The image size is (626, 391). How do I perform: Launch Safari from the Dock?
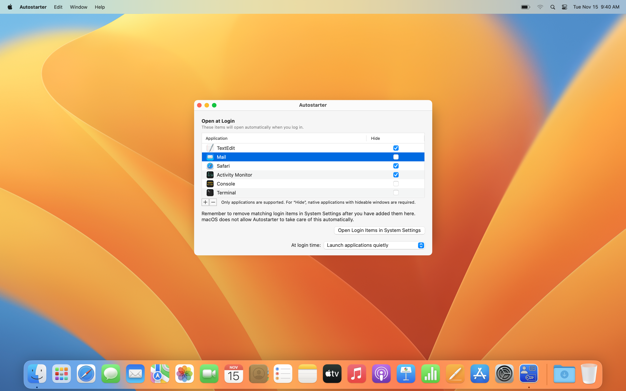86,374
